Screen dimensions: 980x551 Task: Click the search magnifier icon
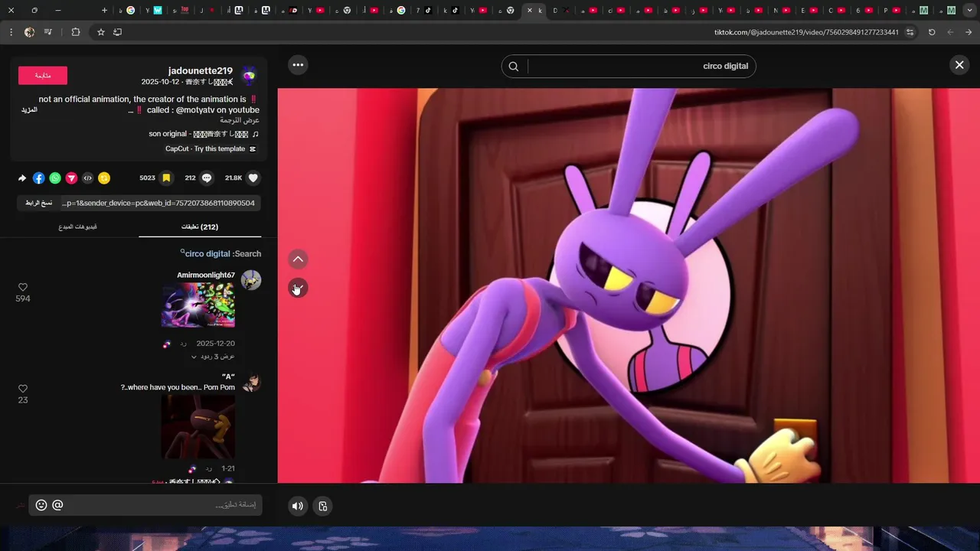click(x=514, y=66)
